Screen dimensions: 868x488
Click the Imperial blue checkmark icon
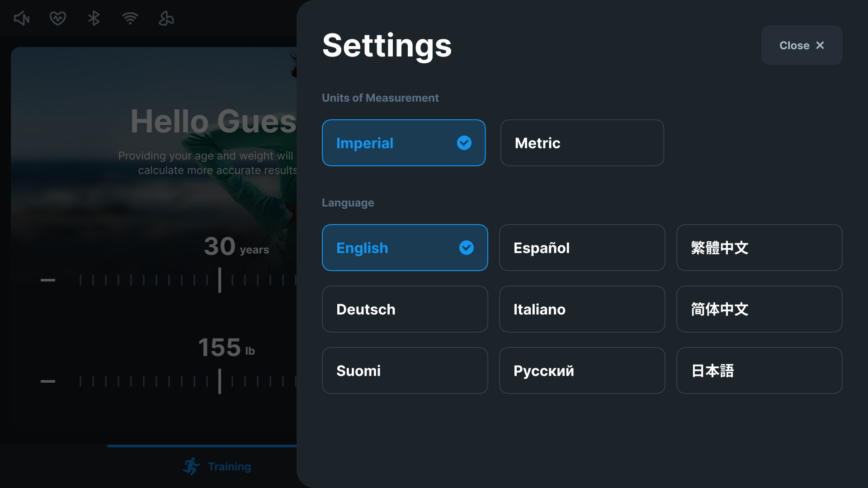(x=464, y=143)
